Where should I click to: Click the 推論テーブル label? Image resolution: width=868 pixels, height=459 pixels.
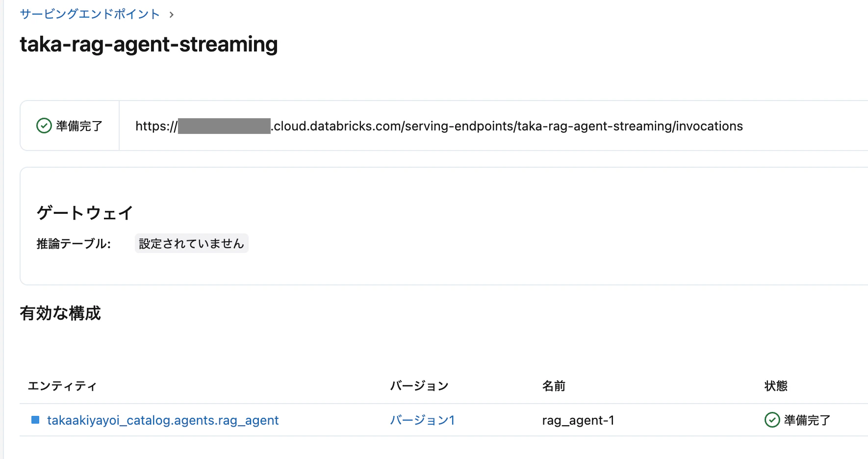(x=74, y=244)
